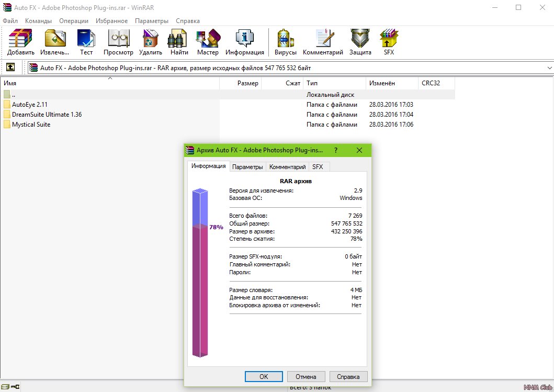The height and width of the screenshot is (392, 554).
Task: Expand the archive path dropdown
Action: point(549,68)
